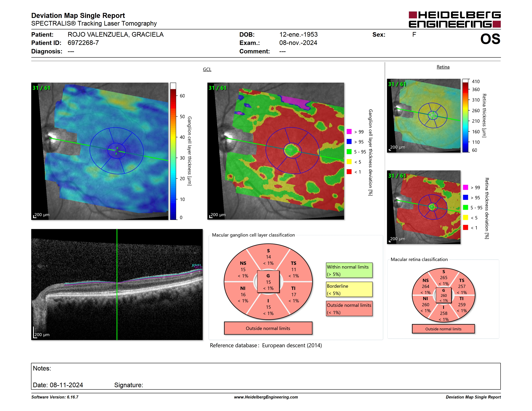Click the retina thickness color scale bar
Viewport: 532px width, 411px height.
click(x=465, y=116)
